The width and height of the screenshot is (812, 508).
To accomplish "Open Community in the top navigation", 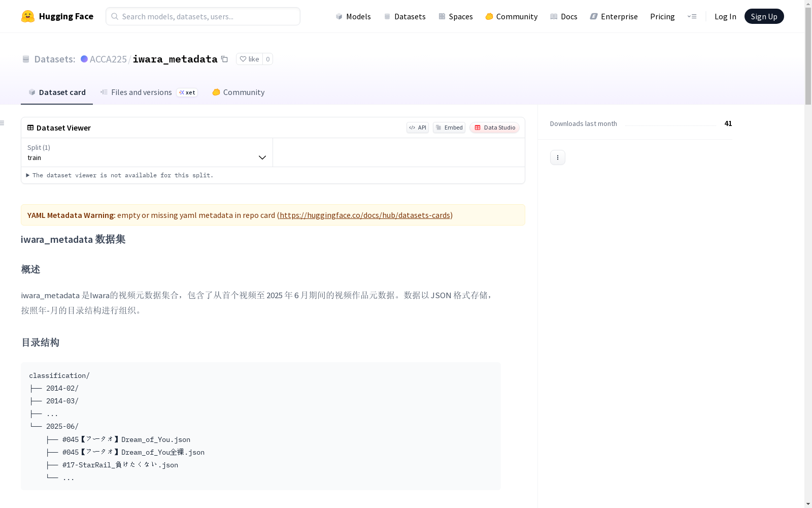I will click(511, 16).
